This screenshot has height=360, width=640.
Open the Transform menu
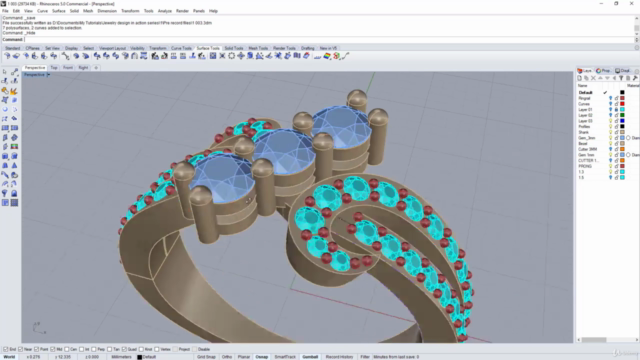click(130, 11)
